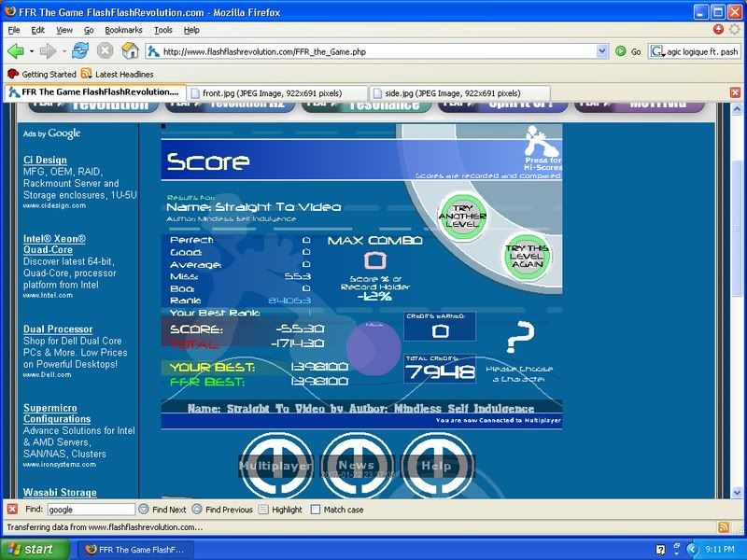Image resolution: width=747 pixels, height=560 pixels.
Task: Expand the Back button history dropdown arrow
Action: [x=33, y=51]
